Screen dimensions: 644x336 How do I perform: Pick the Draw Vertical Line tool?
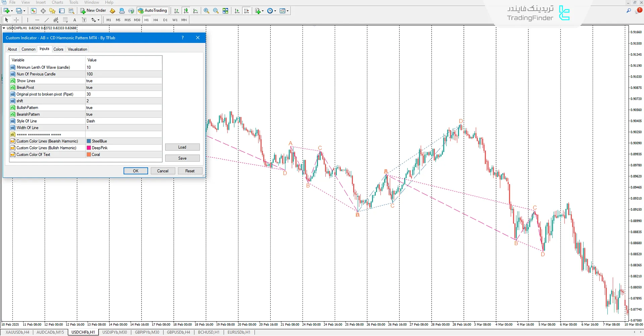click(28, 20)
